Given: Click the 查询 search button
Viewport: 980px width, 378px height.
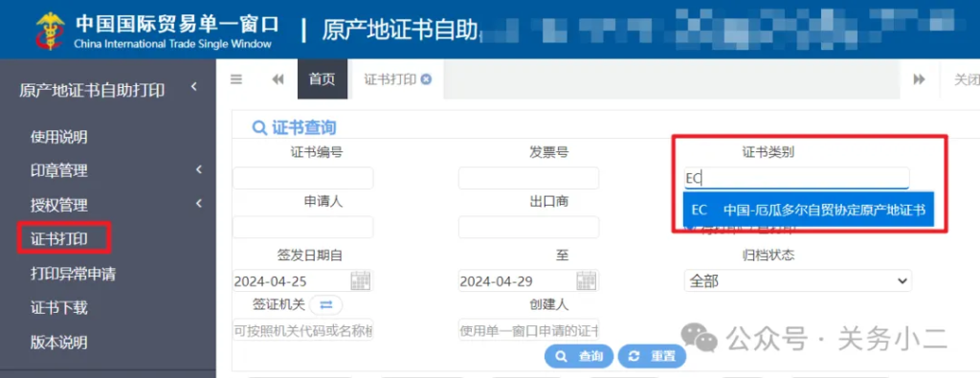Looking at the screenshot, I should point(579,356).
